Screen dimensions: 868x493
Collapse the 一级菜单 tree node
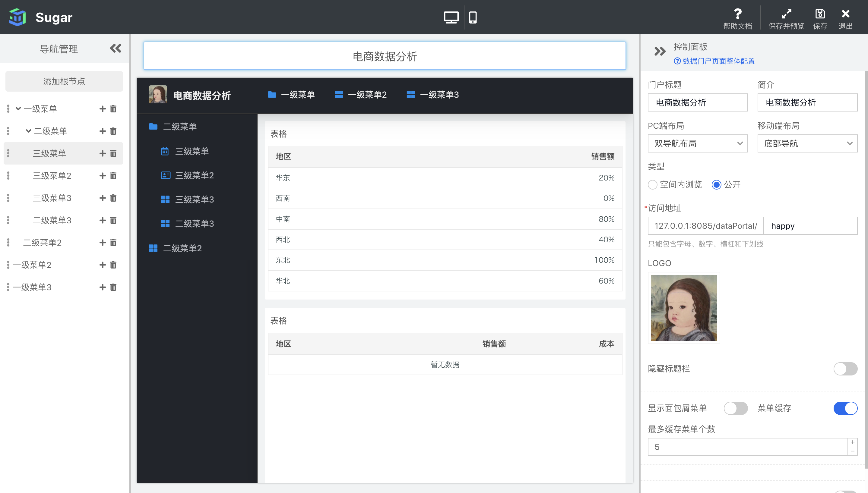point(18,109)
